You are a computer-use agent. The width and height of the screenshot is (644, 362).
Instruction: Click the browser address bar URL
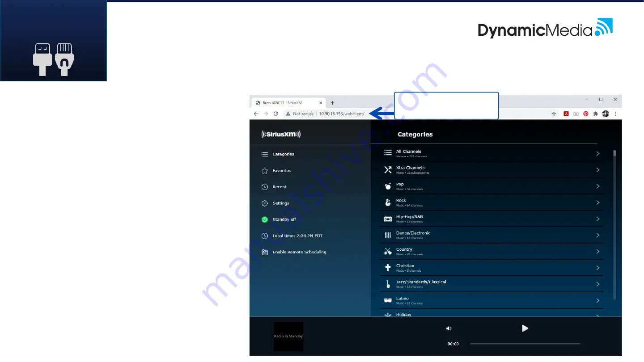(342, 114)
